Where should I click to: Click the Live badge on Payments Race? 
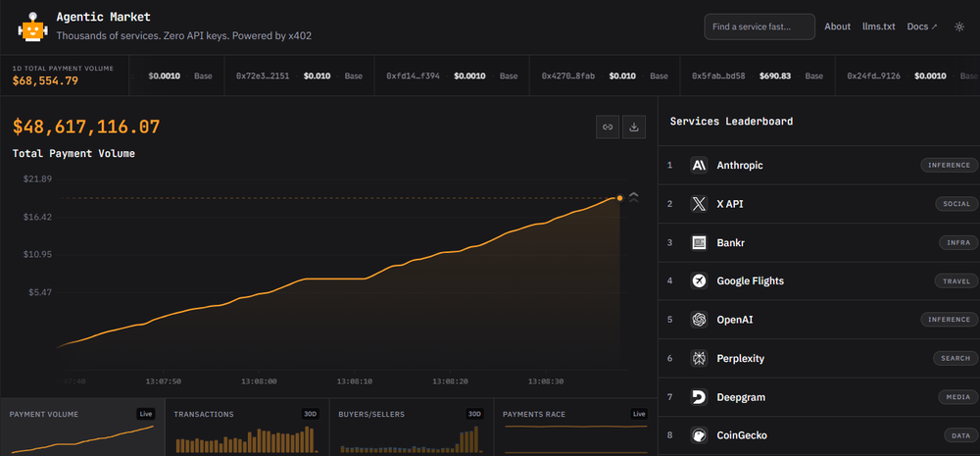coord(639,414)
